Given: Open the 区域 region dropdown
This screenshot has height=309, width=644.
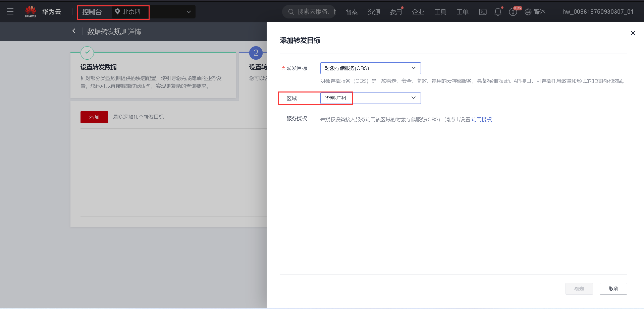Looking at the screenshot, I should point(414,98).
